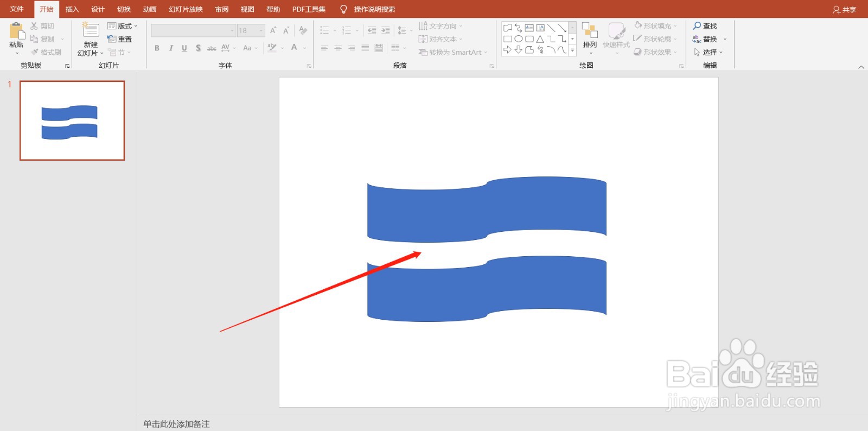Decrease list indent level
Image resolution: width=868 pixels, height=431 pixels.
372,30
